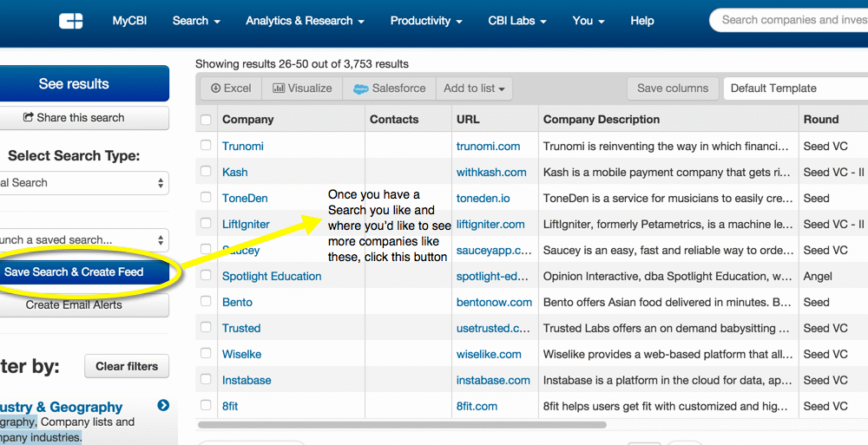This screenshot has height=445, width=868.
Task: Click Share this search button
Action: pyautogui.click(x=83, y=118)
